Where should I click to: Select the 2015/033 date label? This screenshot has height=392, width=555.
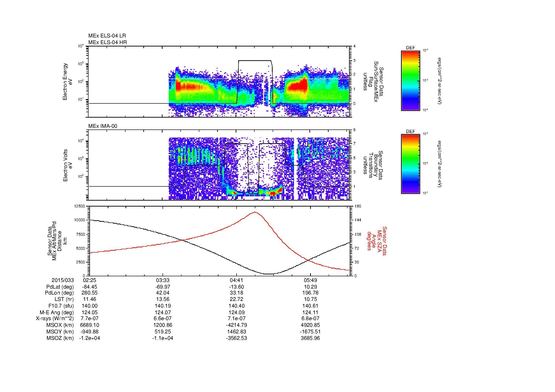[63, 280]
